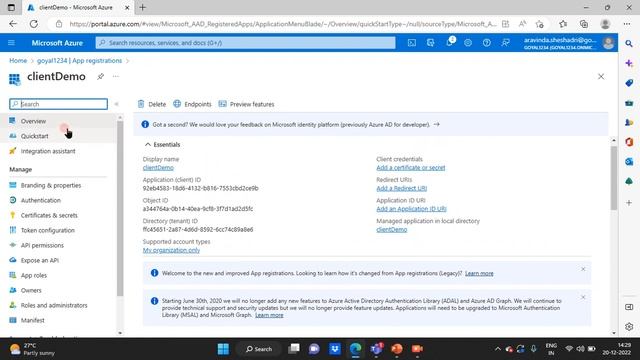Screen dimensions: 640x360
Task: Pin the clientDemo blade
Action: [x=100, y=76]
